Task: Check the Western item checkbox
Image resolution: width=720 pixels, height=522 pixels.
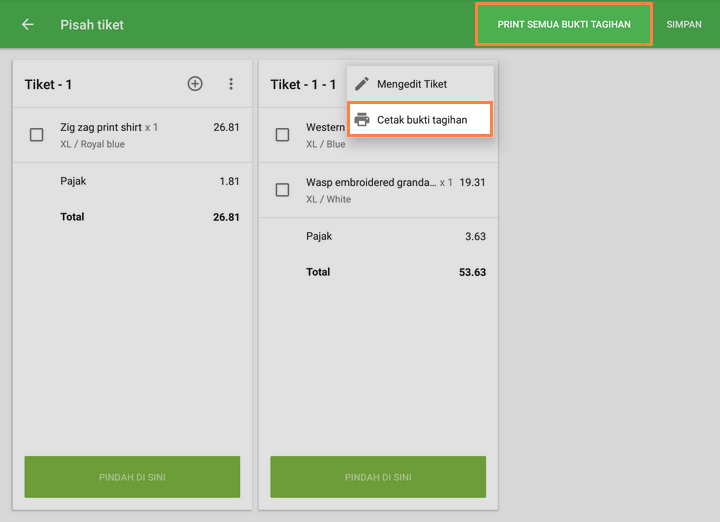Action: click(x=283, y=135)
